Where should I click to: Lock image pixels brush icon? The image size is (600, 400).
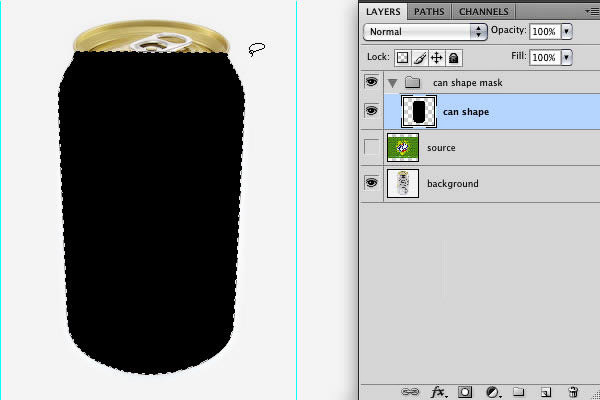(420, 58)
